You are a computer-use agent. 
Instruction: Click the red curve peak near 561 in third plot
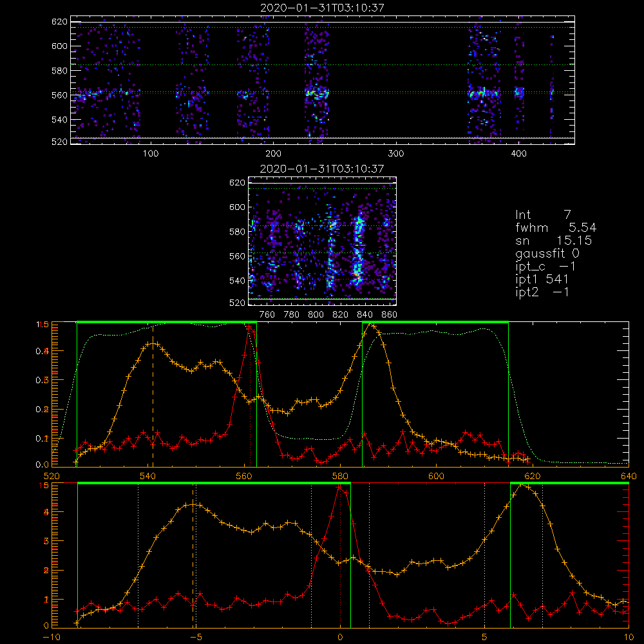coord(250,327)
